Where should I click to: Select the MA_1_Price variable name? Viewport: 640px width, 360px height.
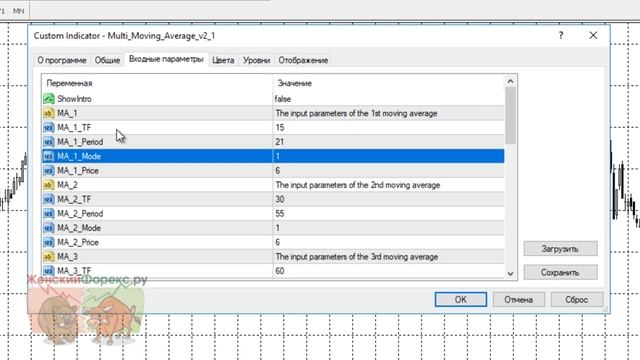[x=78, y=170]
